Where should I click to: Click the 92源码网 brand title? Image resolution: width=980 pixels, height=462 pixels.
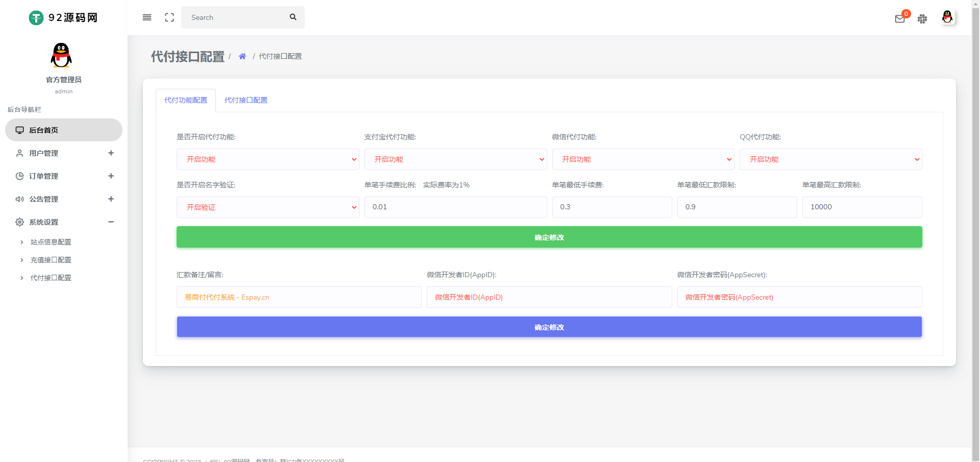click(73, 18)
